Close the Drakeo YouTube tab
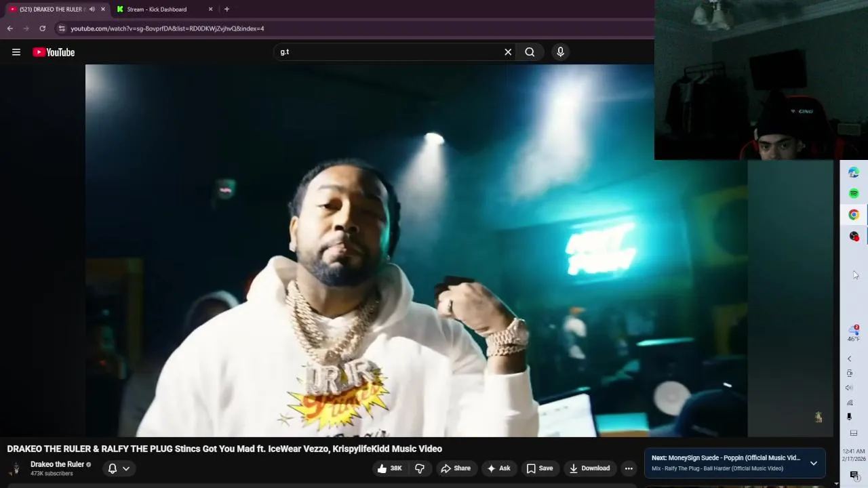 click(x=103, y=9)
